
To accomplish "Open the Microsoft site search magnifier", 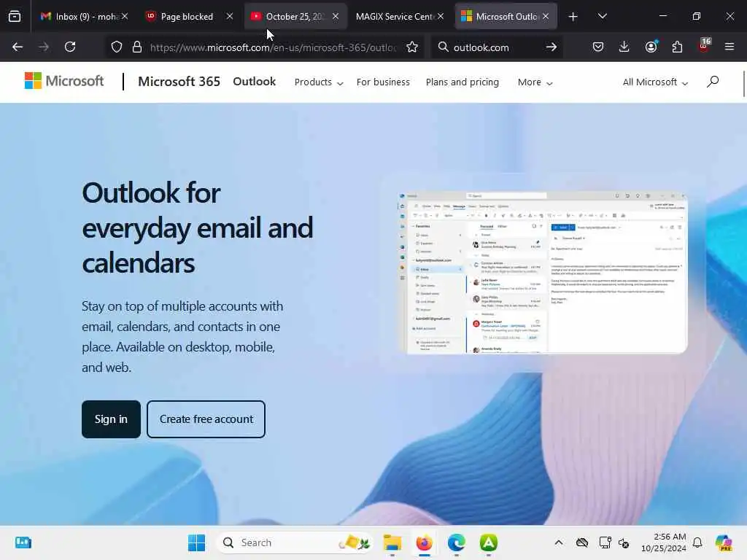I will [713, 82].
